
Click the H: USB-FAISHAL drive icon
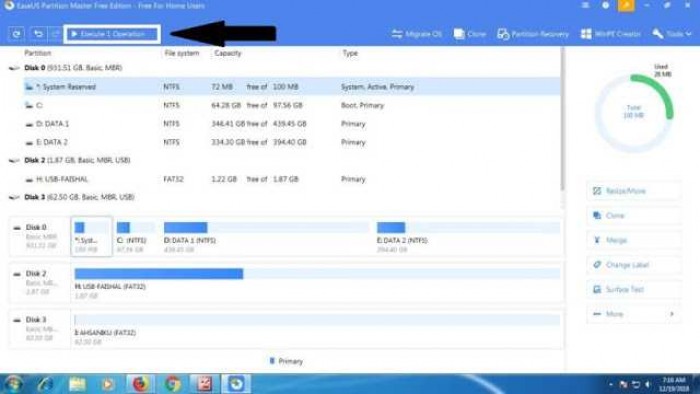29,179
